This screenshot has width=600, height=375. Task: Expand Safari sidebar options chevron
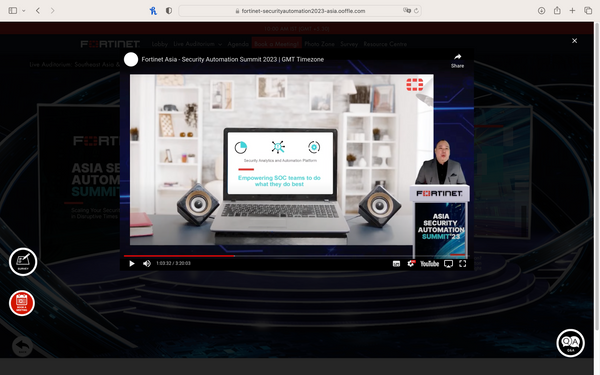point(24,11)
